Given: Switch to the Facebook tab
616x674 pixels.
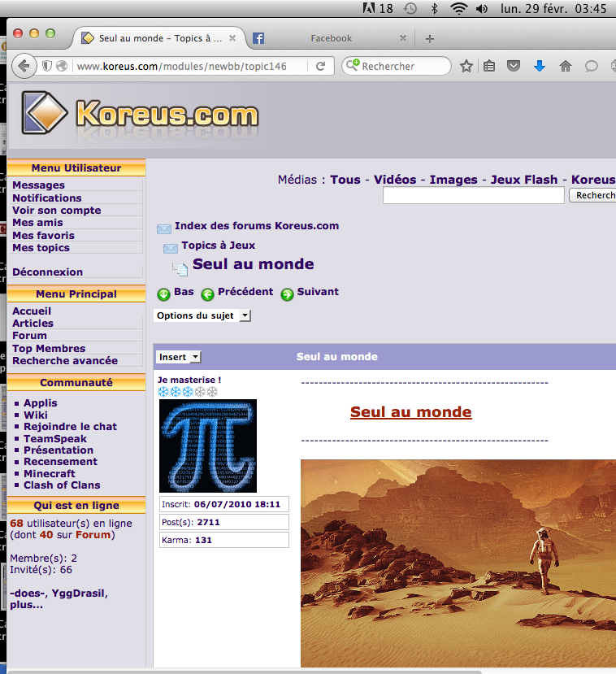Looking at the screenshot, I should [x=330, y=38].
